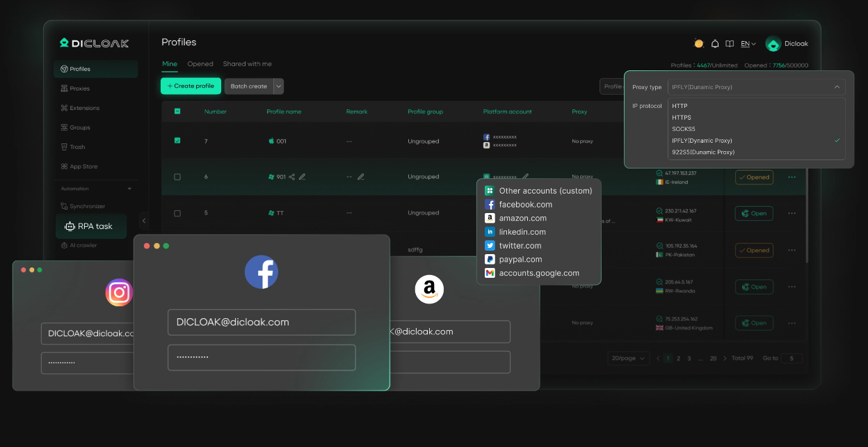868x447 pixels.
Task: Open the 20/page pagination dropdown
Action: click(629, 358)
